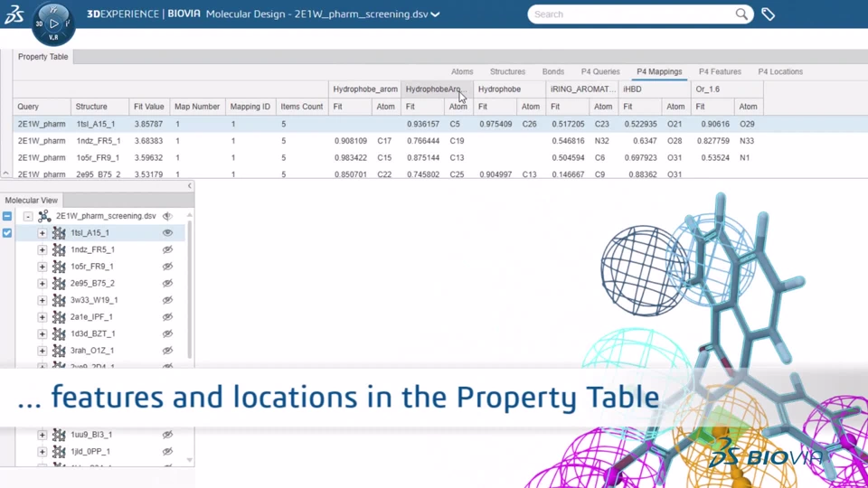Click the molecule icon of 2e95_B75_2
Screen dimensions: 868x488
[x=59, y=283]
